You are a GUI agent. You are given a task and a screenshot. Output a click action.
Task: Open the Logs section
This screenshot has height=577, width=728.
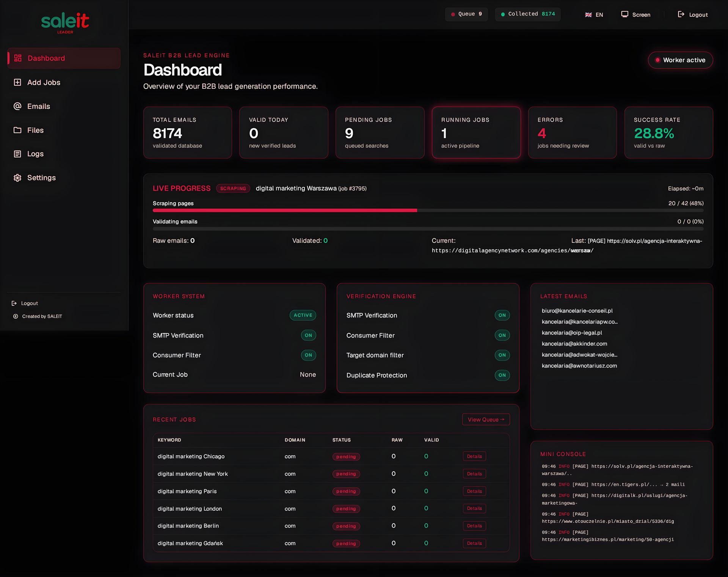(x=64, y=154)
